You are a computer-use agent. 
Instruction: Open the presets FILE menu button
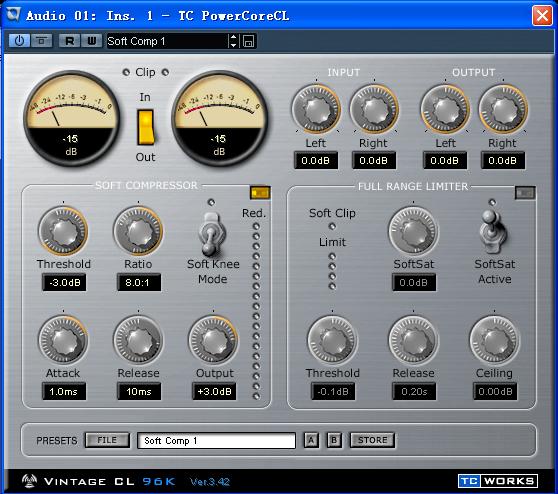(107, 440)
